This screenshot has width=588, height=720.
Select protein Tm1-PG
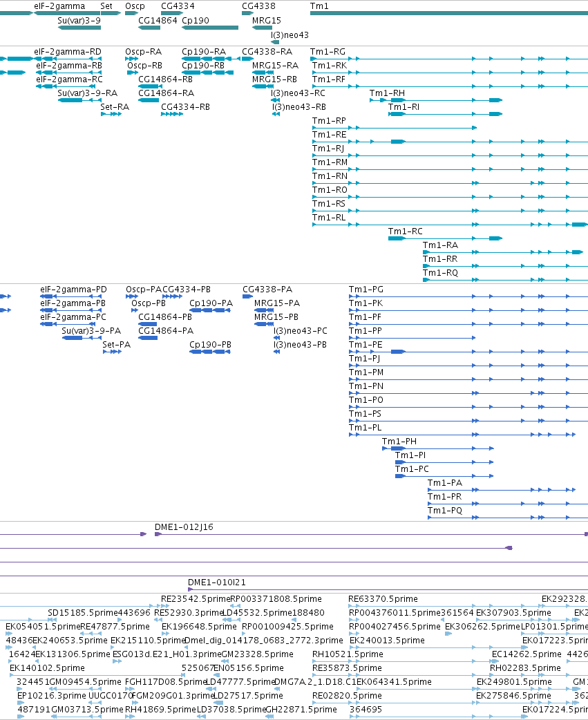(366, 290)
